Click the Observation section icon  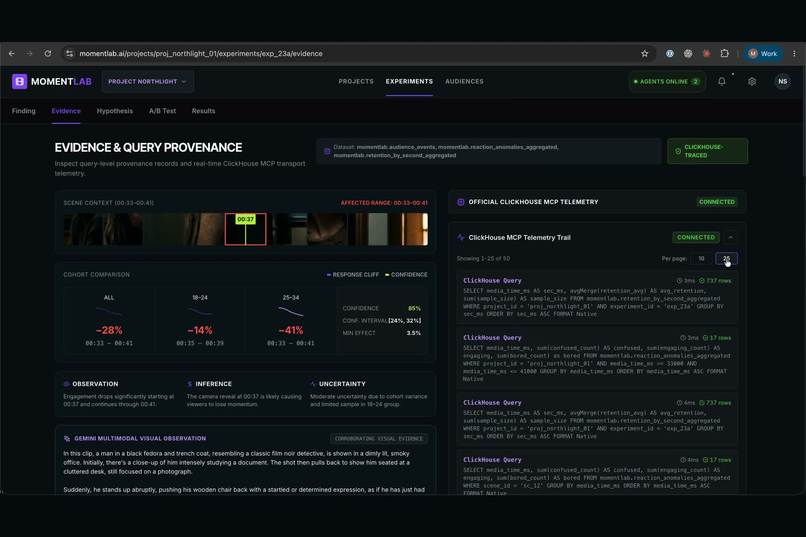[x=66, y=384]
